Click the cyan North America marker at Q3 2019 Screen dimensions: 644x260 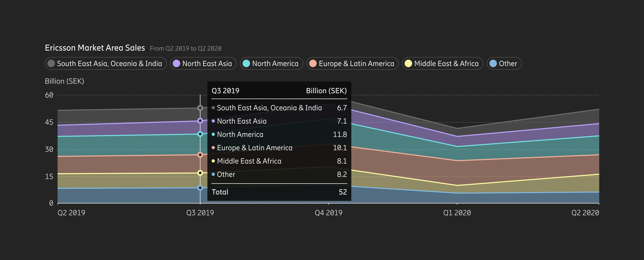pos(200,134)
